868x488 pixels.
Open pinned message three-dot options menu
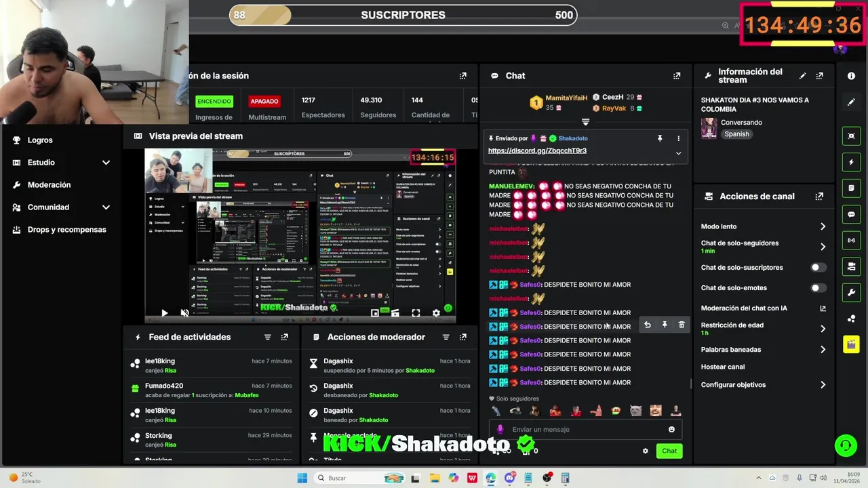coord(678,138)
